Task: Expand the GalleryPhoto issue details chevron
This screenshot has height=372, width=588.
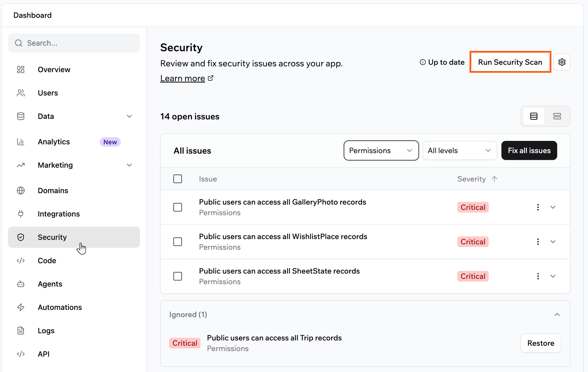Action: click(x=553, y=207)
